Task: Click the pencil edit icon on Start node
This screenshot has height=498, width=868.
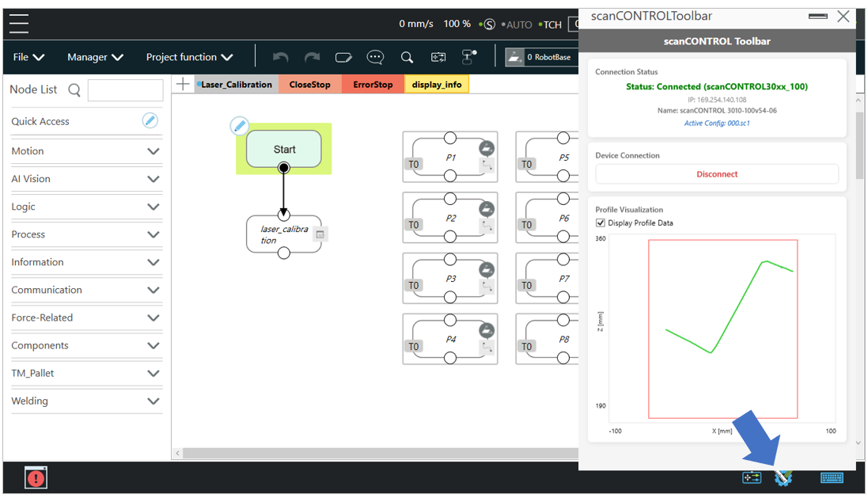Action: [239, 126]
